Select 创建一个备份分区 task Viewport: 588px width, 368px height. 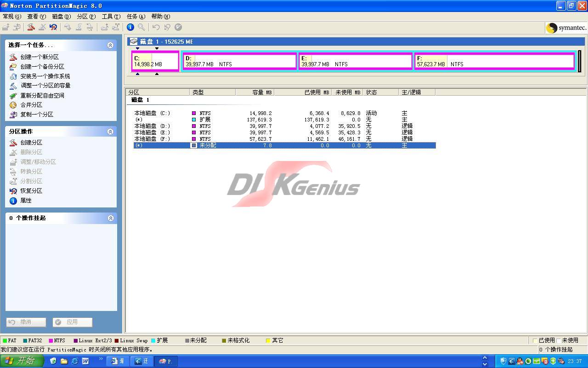pos(42,67)
